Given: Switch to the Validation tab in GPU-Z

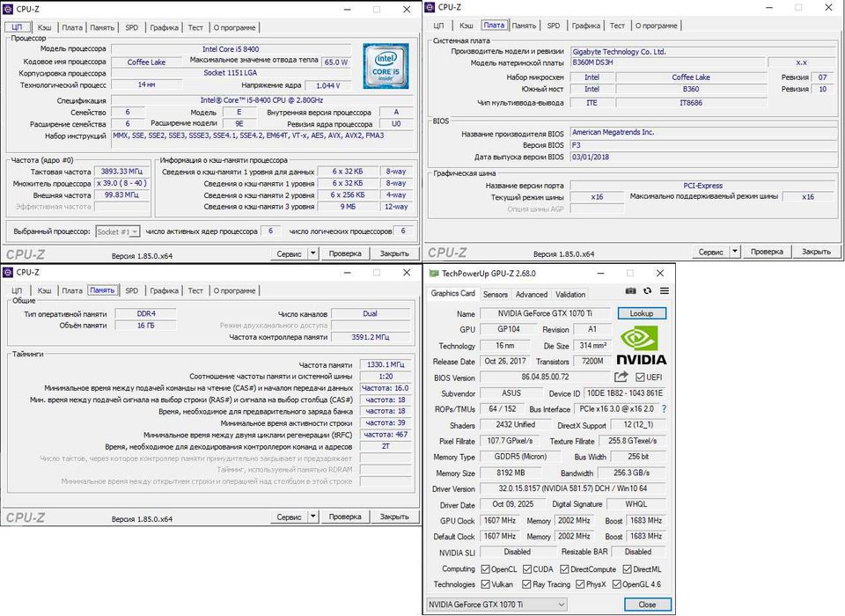Looking at the screenshot, I should (570, 294).
